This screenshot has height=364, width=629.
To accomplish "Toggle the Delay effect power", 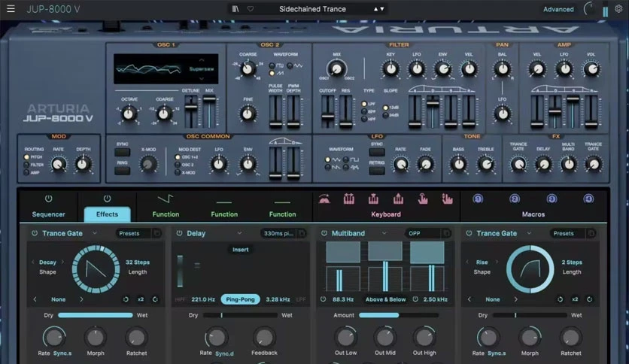I will click(179, 233).
